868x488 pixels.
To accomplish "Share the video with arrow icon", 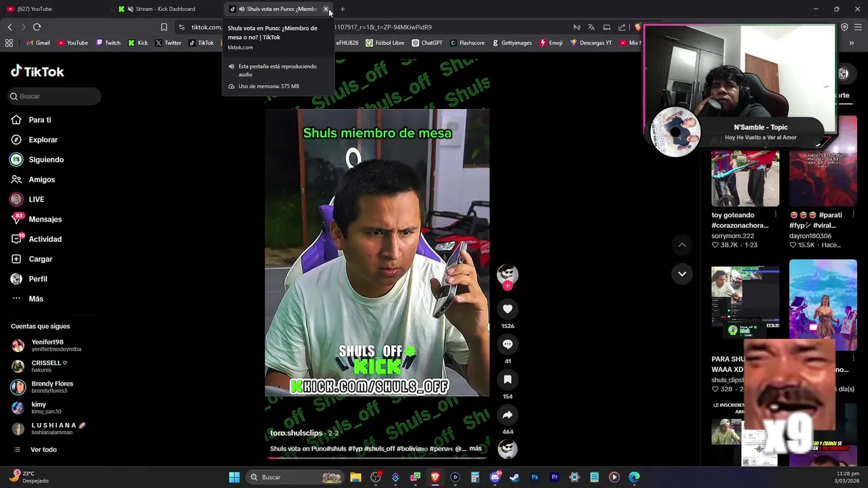I will pos(507,415).
